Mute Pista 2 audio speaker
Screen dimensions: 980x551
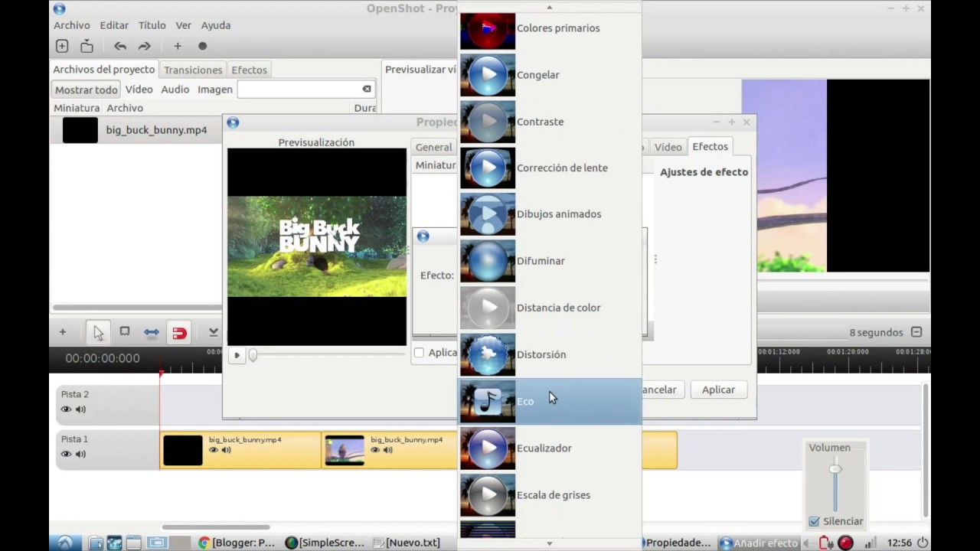[x=80, y=409]
